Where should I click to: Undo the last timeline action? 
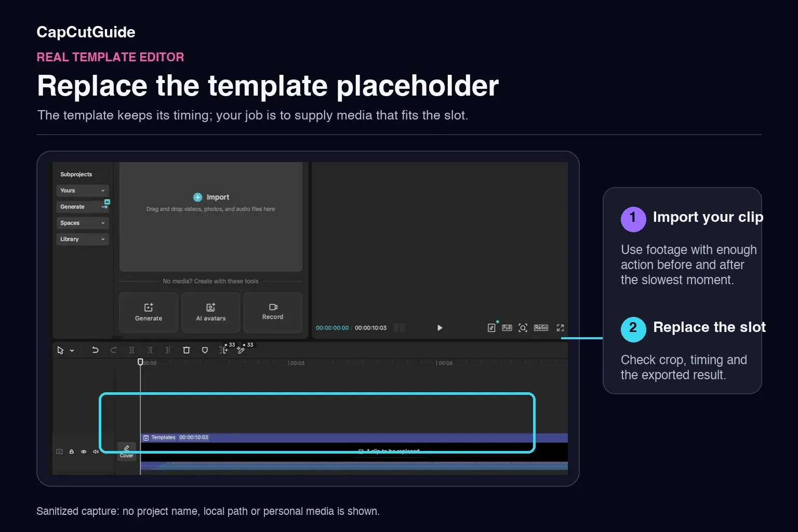tap(95, 350)
